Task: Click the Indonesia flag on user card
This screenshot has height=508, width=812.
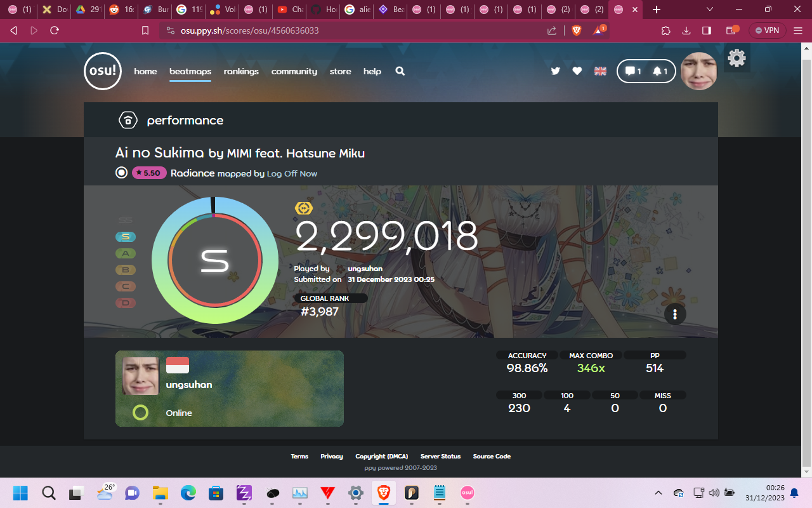Action: pyautogui.click(x=178, y=365)
